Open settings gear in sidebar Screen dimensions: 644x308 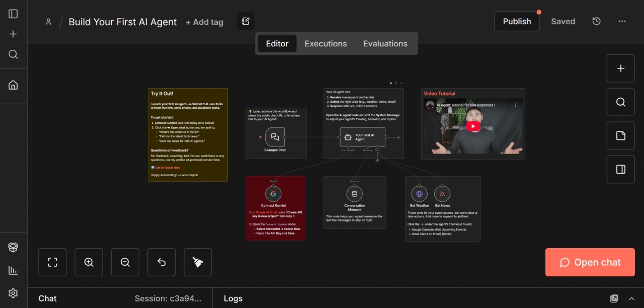(14, 293)
